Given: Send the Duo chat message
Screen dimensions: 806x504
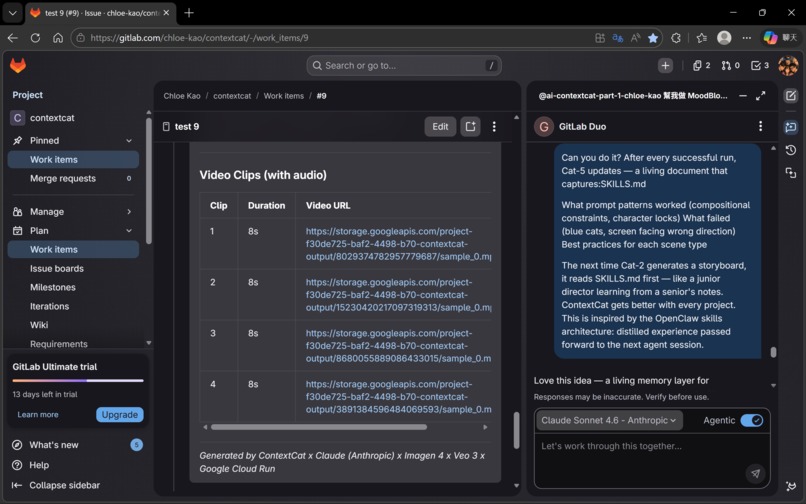Looking at the screenshot, I should click(755, 473).
